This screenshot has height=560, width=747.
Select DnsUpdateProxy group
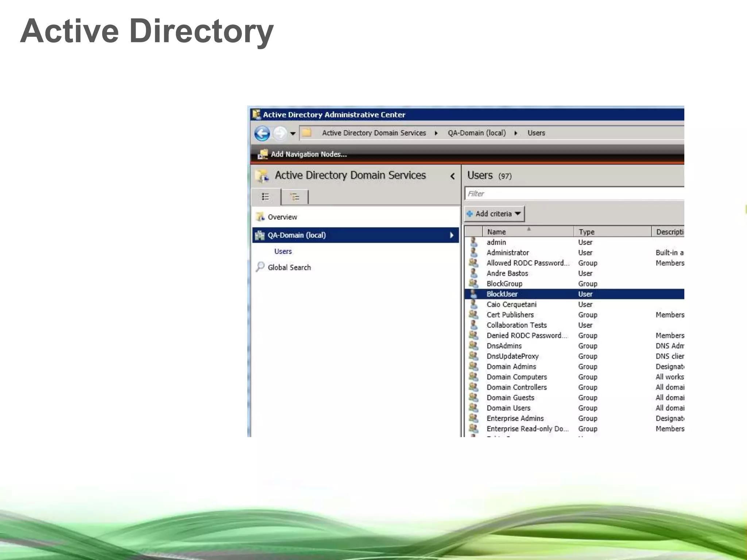[x=574, y=356]
